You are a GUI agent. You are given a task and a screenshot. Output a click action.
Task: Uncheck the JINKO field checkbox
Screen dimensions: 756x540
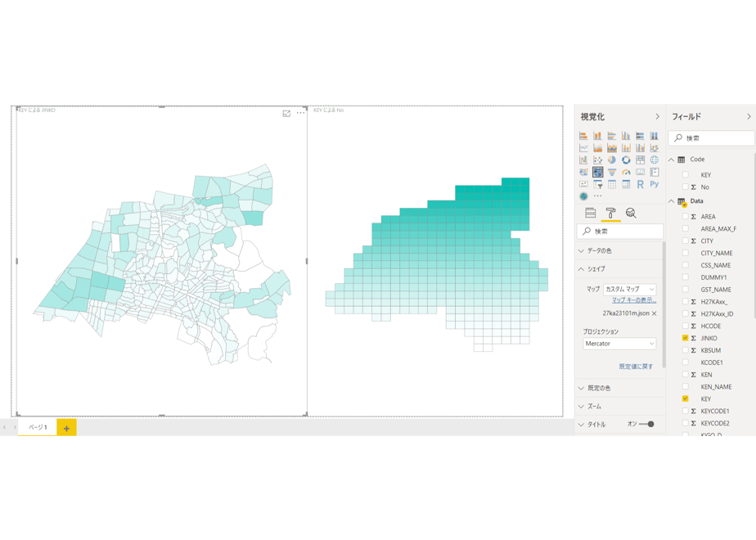tap(685, 338)
